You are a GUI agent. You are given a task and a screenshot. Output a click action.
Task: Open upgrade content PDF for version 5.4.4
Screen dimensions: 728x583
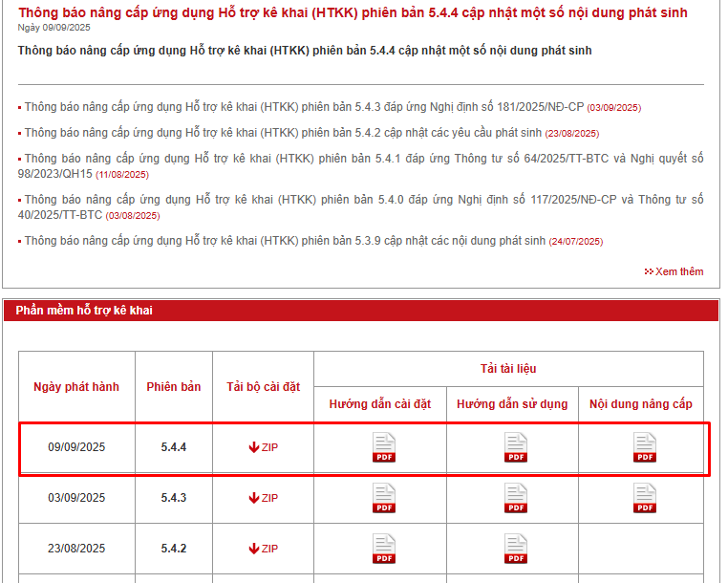(645, 447)
